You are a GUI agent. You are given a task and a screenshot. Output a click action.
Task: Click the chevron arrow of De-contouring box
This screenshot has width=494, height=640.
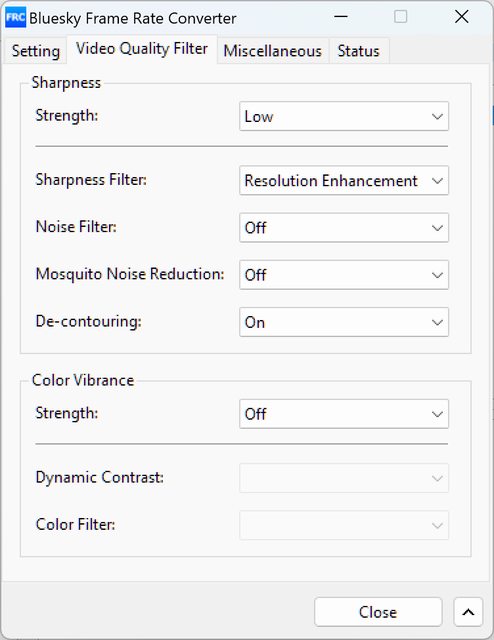[x=437, y=322]
